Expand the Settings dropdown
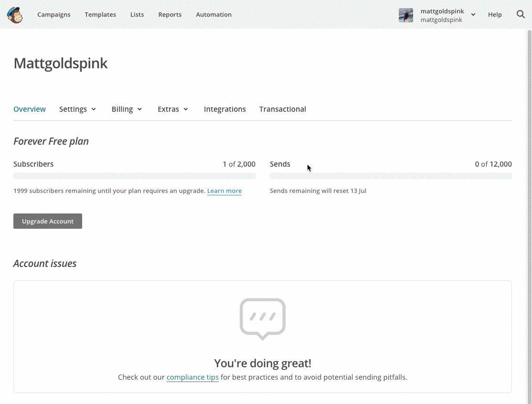532x404 pixels. (77, 109)
